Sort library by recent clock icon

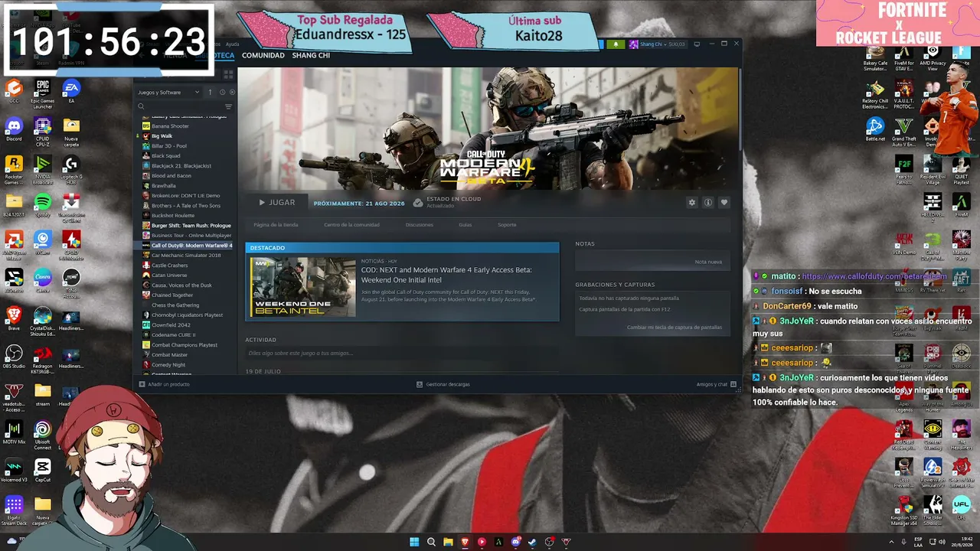[x=223, y=93]
